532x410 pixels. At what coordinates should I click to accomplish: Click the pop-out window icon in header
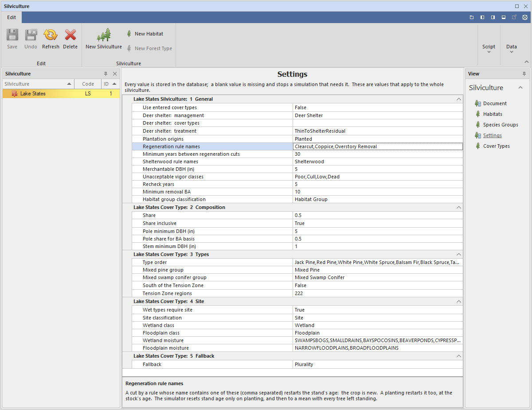514,17
